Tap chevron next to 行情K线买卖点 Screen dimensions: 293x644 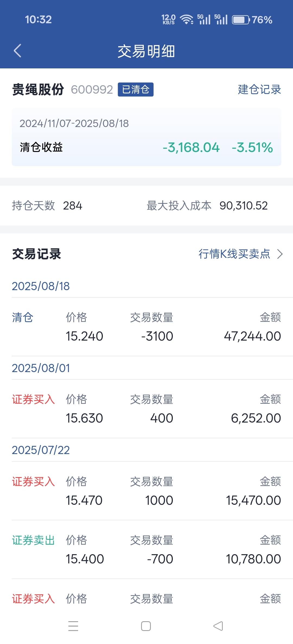pos(280,254)
